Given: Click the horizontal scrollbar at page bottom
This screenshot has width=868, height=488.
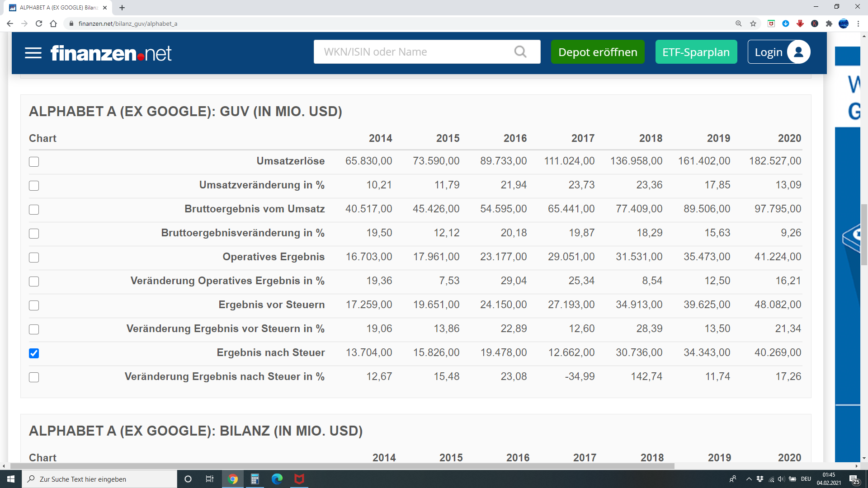Looking at the screenshot, I should 342,466.
